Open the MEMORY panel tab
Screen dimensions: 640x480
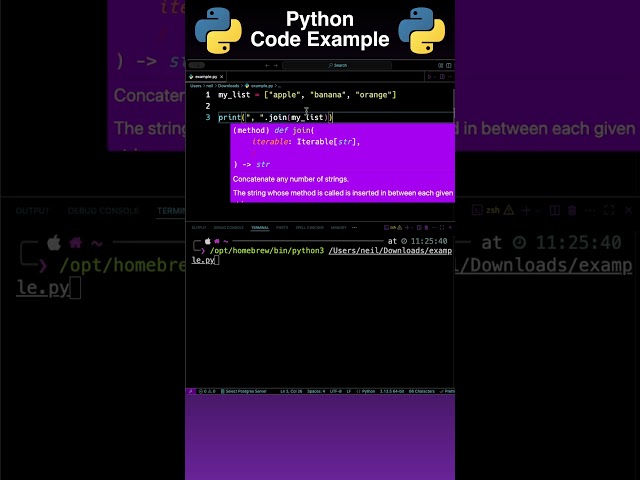[339, 227]
